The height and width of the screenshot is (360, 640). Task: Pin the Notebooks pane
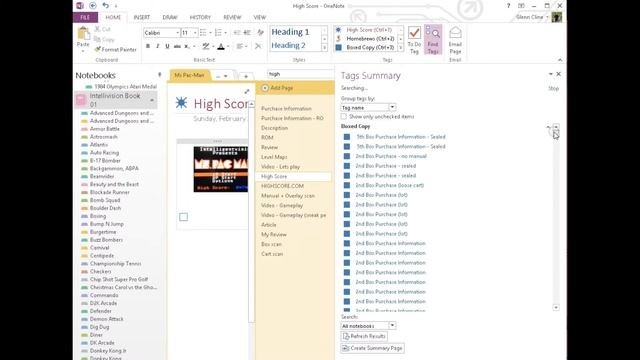point(160,75)
